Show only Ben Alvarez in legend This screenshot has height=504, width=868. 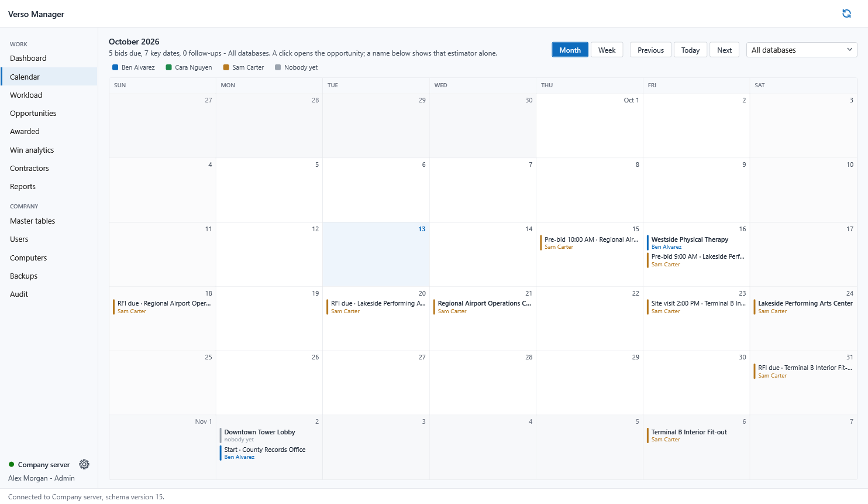[x=133, y=67]
